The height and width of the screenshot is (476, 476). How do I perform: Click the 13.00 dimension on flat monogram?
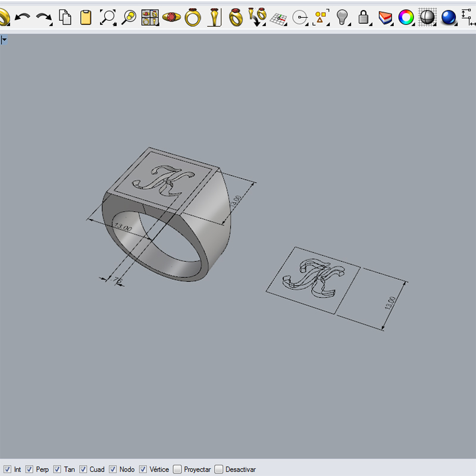click(x=390, y=303)
